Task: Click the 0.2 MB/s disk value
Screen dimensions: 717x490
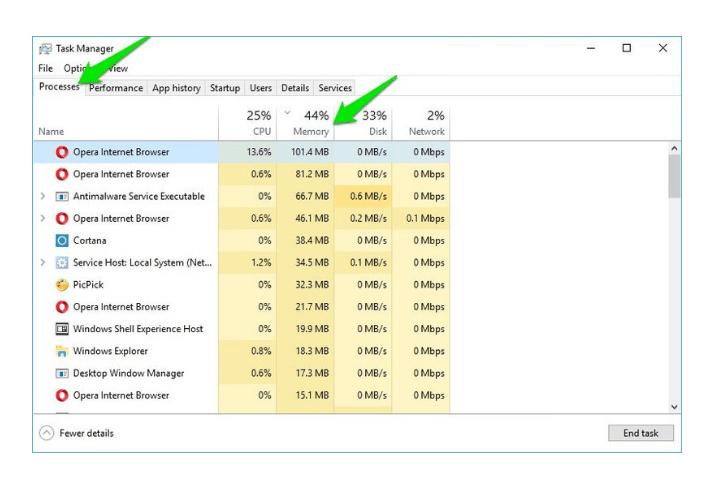Action: [x=368, y=218]
